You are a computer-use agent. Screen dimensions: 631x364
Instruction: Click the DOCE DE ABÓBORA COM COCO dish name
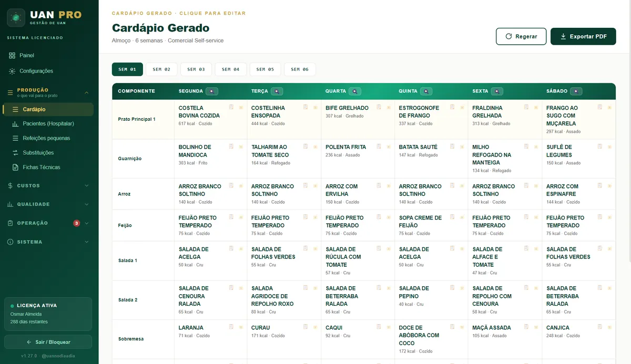pyautogui.click(x=419, y=335)
